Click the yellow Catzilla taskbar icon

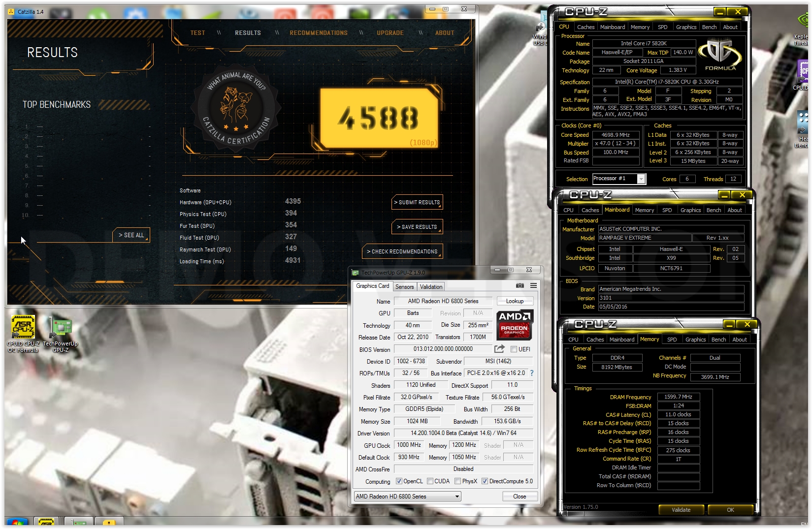coord(109,523)
